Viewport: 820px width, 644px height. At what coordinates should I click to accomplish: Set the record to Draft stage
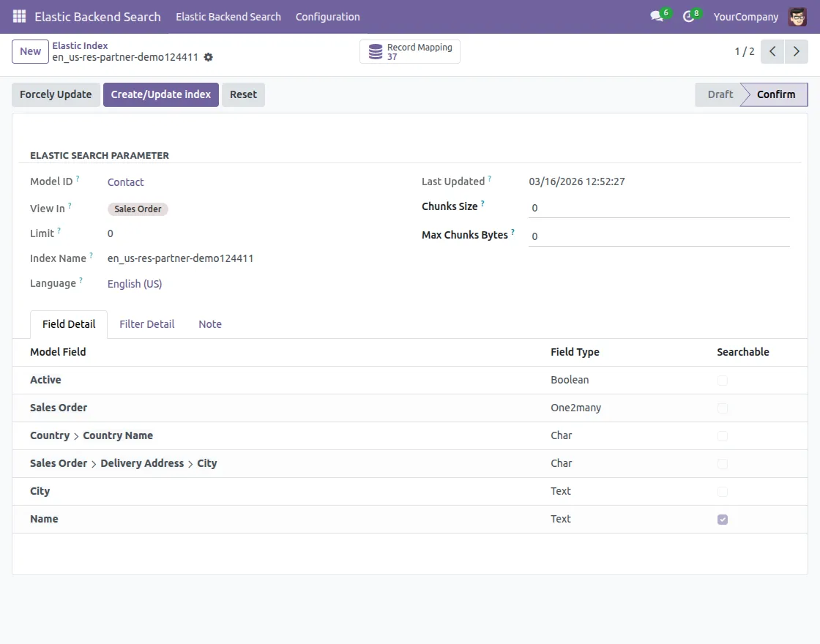(719, 94)
